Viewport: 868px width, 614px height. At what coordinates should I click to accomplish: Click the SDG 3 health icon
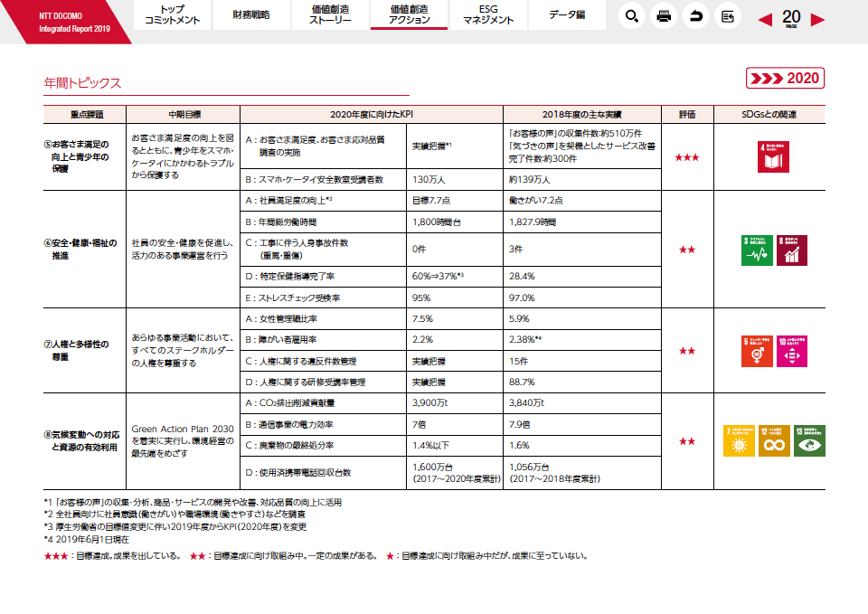tap(757, 250)
